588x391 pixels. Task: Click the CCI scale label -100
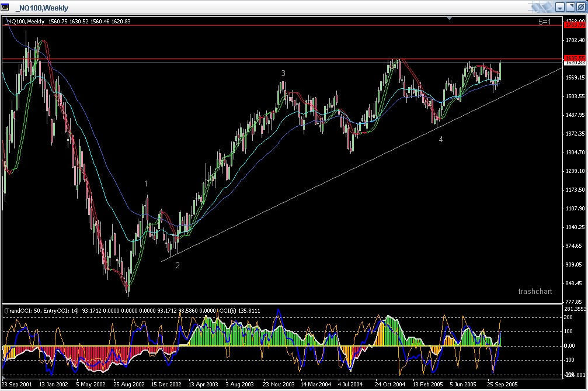click(569, 359)
